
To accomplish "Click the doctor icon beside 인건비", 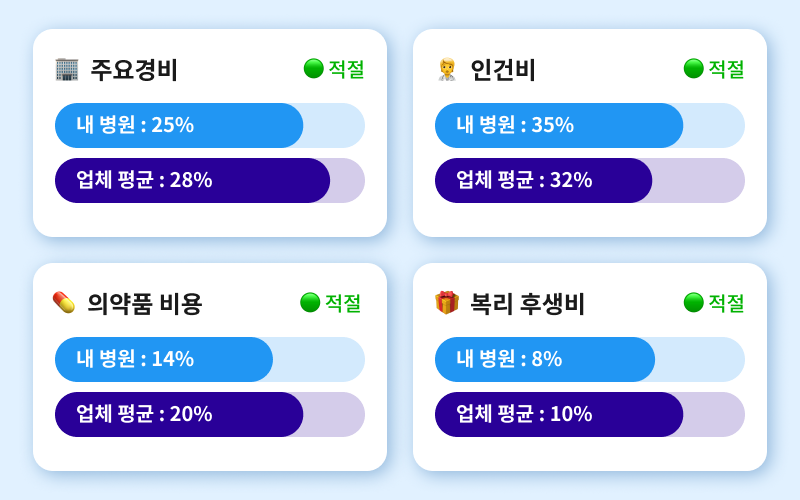I will point(447,70).
